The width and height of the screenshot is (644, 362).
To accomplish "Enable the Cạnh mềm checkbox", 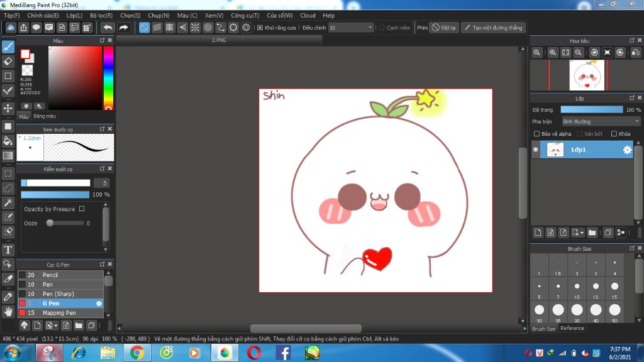I will coord(382,28).
